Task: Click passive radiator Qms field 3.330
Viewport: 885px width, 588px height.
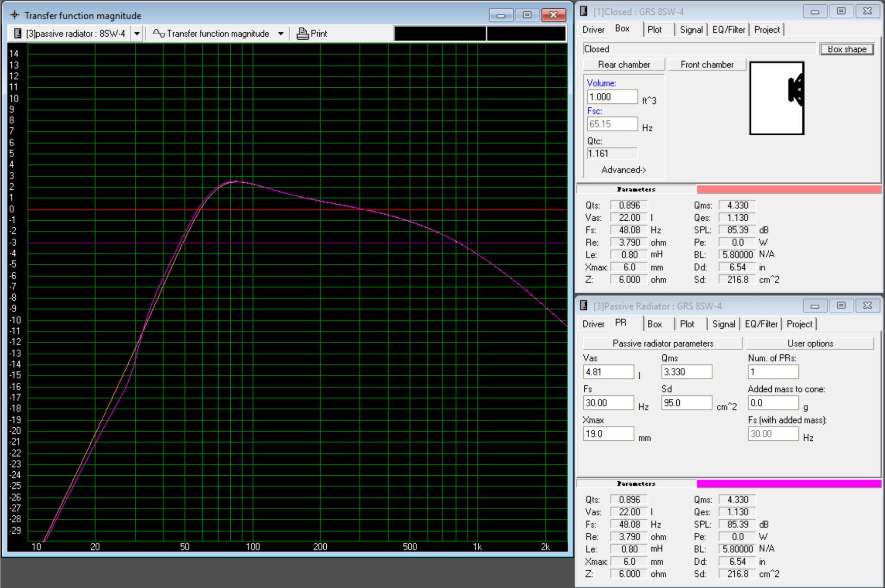Action: 687,372
